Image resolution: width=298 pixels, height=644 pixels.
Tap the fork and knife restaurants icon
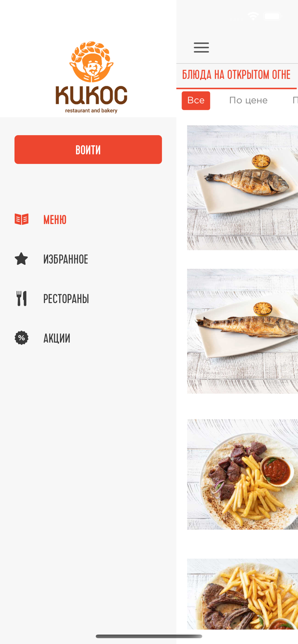(x=22, y=298)
